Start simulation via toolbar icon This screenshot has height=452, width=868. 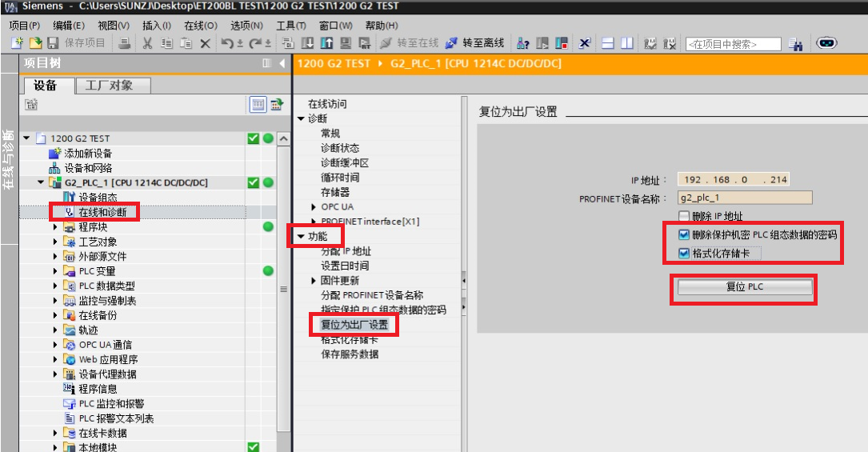[x=346, y=43]
